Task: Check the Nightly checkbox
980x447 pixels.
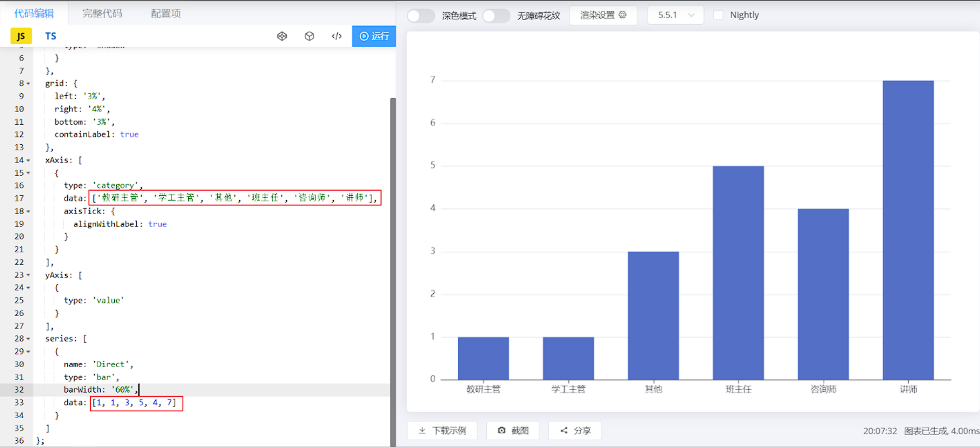Action: click(x=718, y=15)
